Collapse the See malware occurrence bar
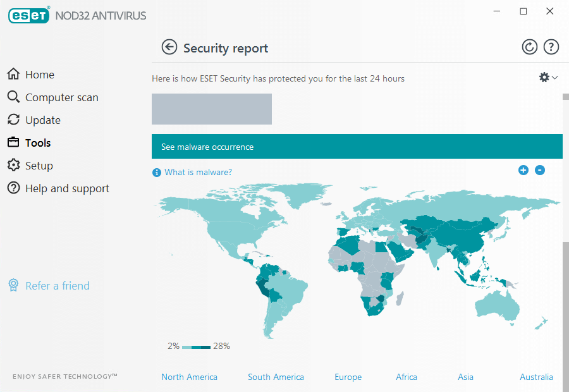This screenshot has height=392, width=569. [x=357, y=147]
